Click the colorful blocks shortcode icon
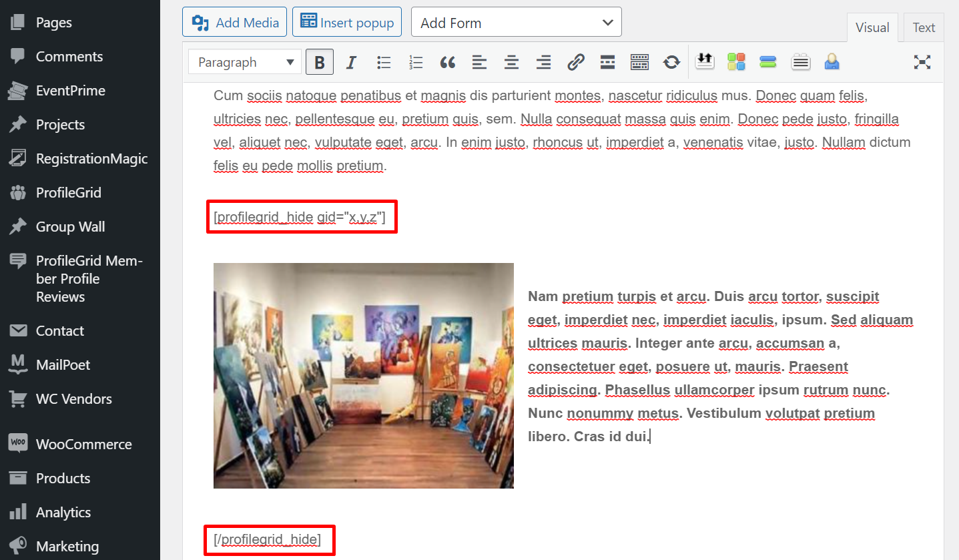959x560 pixels. [x=736, y=63]
